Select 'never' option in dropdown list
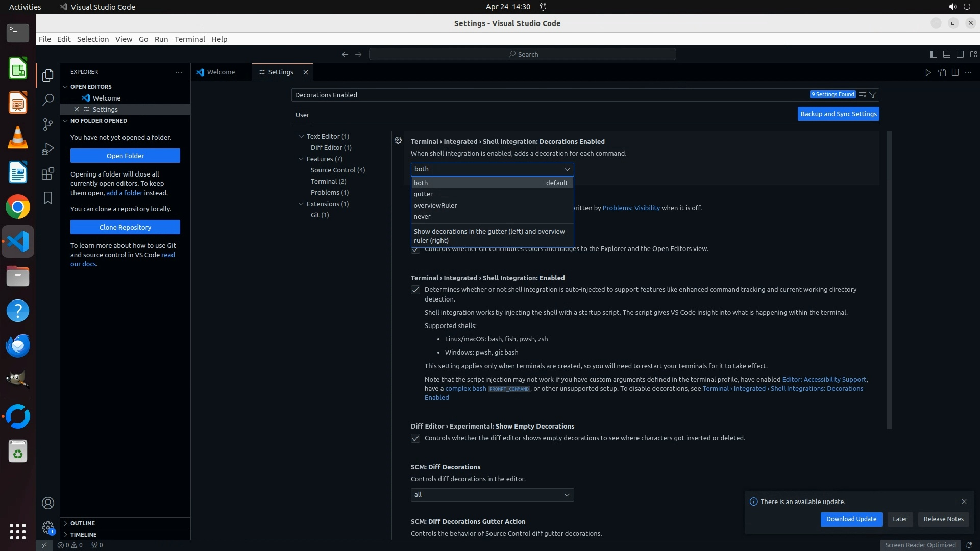The width and height of the screenshot is (980, 551). point(422,216)
